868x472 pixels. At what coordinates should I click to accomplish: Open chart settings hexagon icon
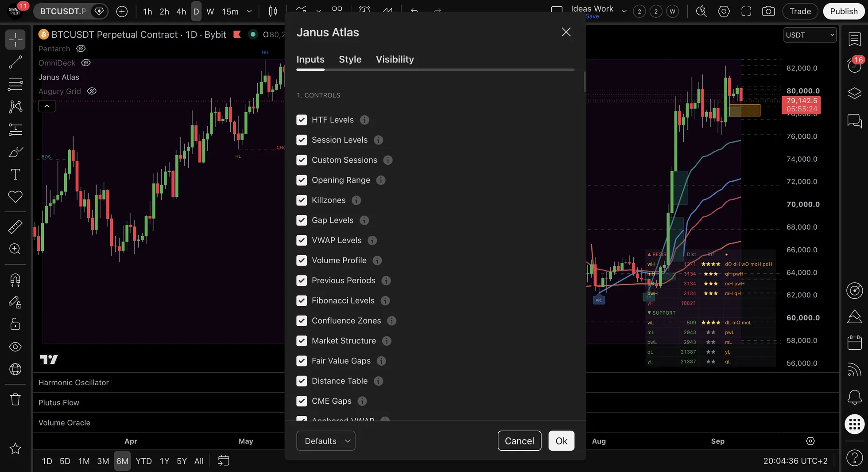(724, 11)
